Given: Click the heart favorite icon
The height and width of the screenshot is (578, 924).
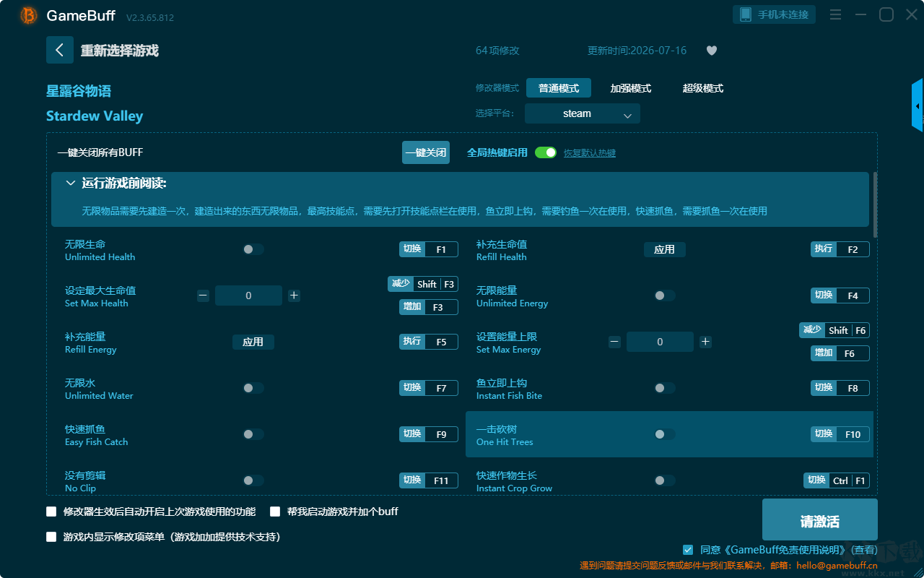Looking at the screenshot, I should [712, 51].
